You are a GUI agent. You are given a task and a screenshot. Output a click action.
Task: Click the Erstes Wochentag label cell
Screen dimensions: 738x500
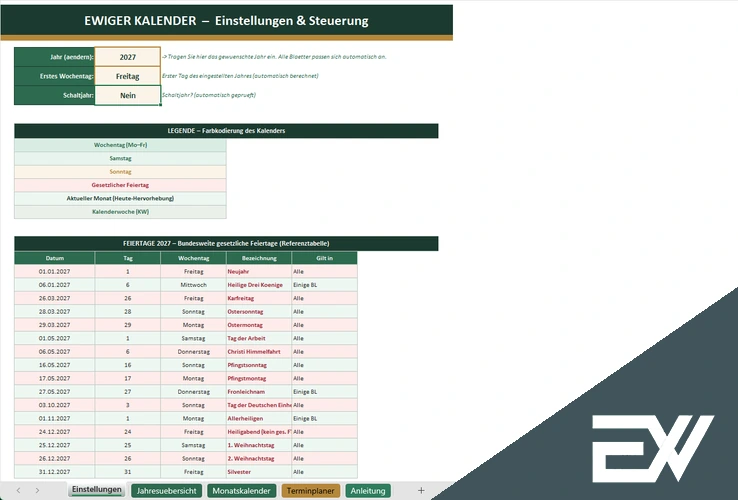[55, 76]
